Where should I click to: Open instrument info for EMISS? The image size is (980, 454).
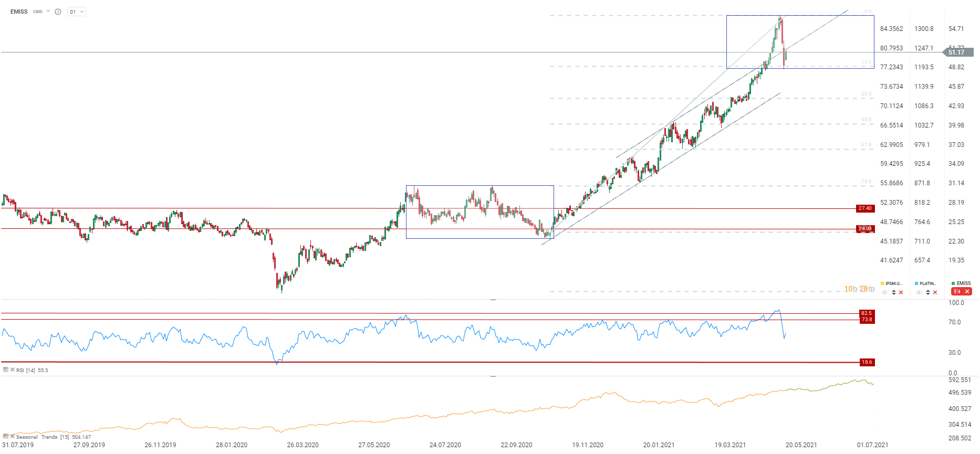58,12
